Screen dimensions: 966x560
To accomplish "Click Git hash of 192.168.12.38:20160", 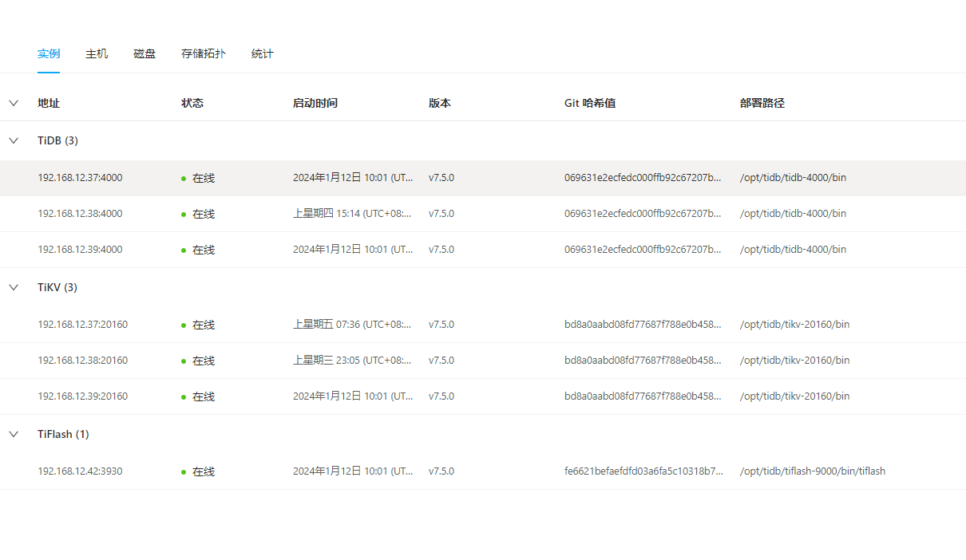I will (643, 361).
